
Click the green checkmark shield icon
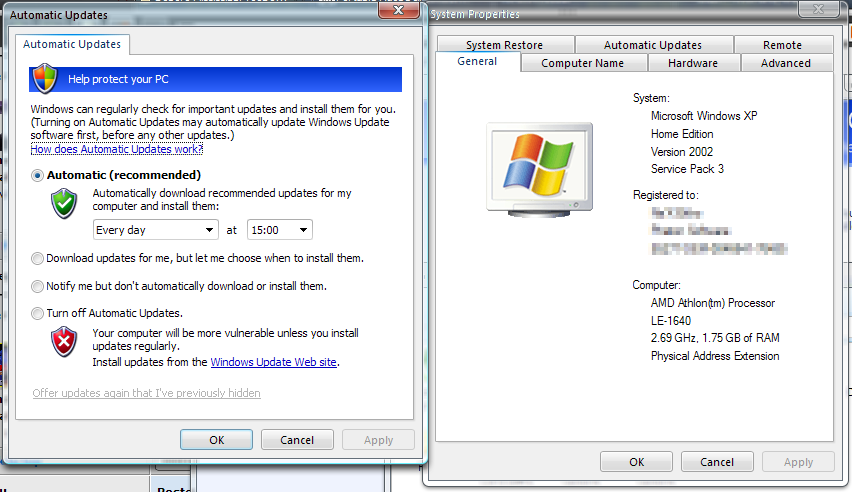[x=64, y=203]
